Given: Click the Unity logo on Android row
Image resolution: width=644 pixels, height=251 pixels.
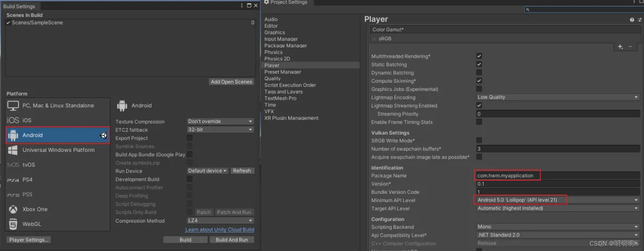Looking at the screenshot, I should tap(103, 135).
